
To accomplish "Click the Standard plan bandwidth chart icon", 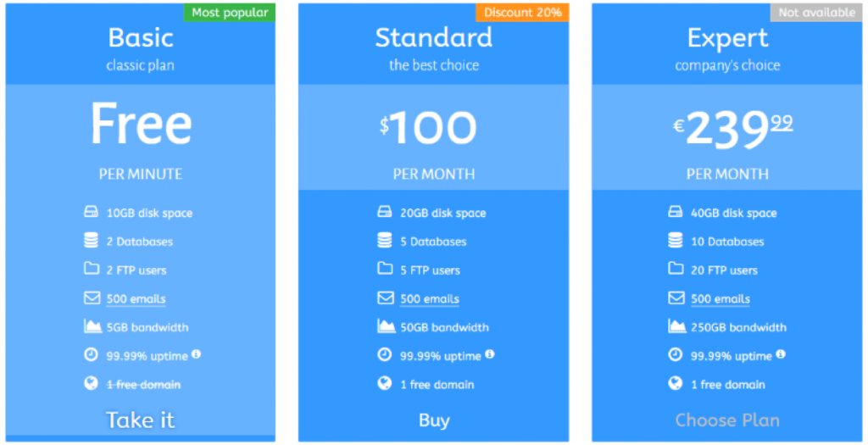I will pyautogui.click(x=386, y=326).
